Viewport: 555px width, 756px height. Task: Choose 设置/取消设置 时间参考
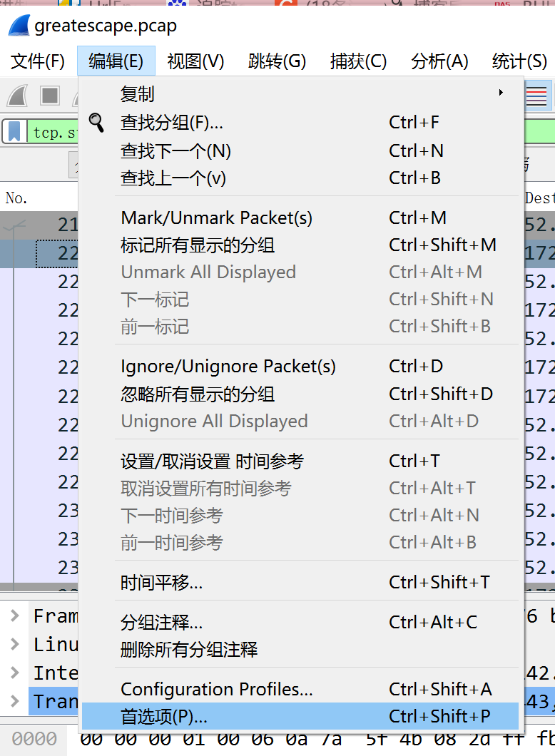[x=300, y=461]
